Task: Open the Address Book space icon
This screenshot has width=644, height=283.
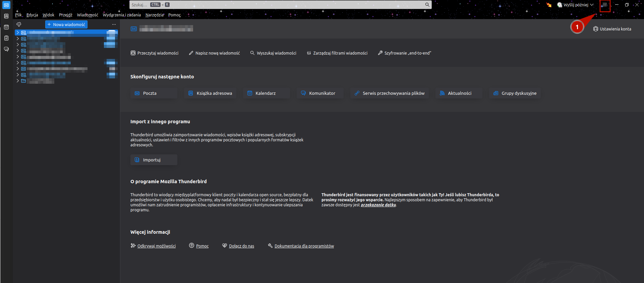Action: pos(6,16)
